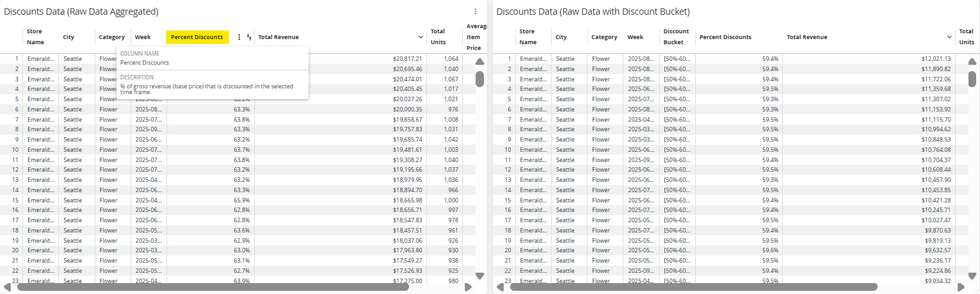980x294 pixels.
Task: Click the $9,870.63 revenue cell
Action: [x=938, y=231]
